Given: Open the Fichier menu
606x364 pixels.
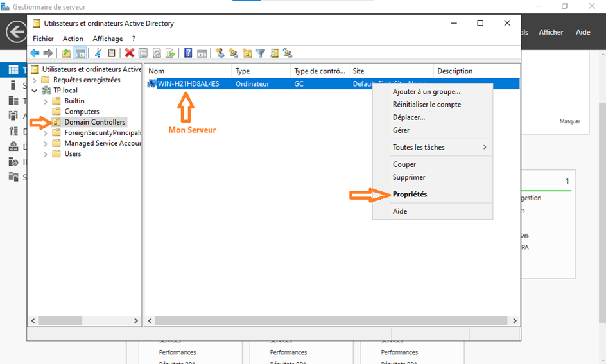Looking at the screenshot, I should pyautogui.click(x=43, y=39).
